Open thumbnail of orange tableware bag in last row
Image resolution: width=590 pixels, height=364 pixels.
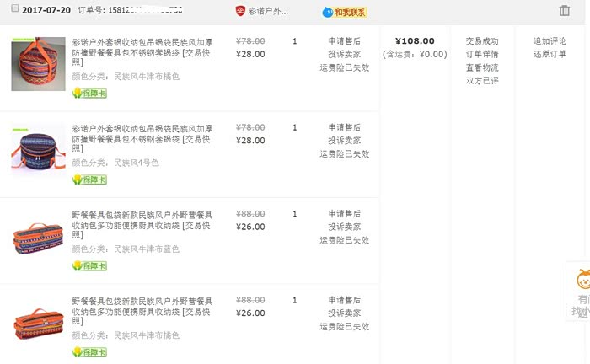click(x=38, y=324)
